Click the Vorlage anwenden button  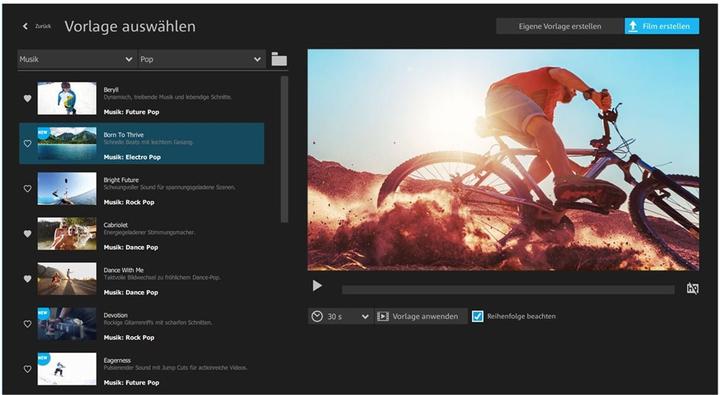[421, 316]
